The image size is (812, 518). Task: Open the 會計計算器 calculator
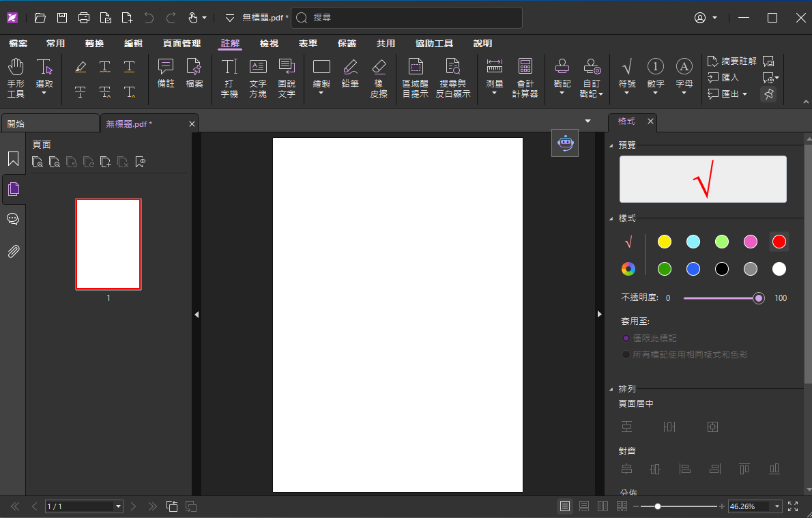coord(525,77)
